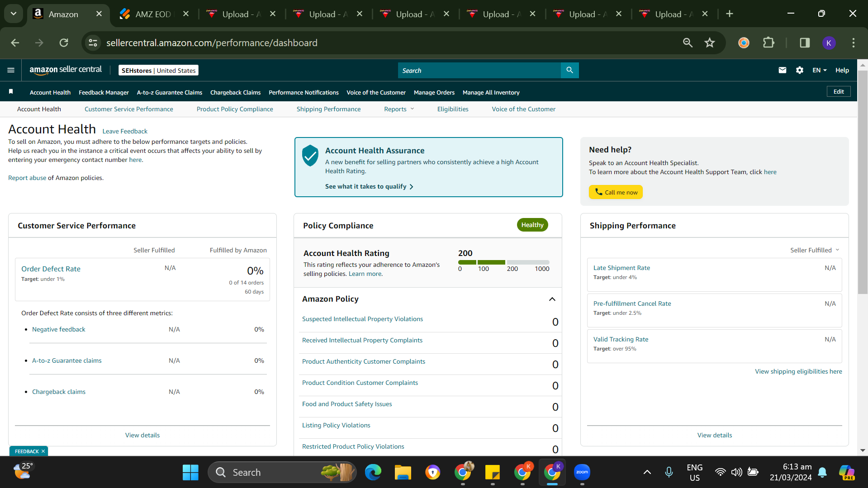Open the Negative feedback link
The image size is (868, 488).
[59, 329]
